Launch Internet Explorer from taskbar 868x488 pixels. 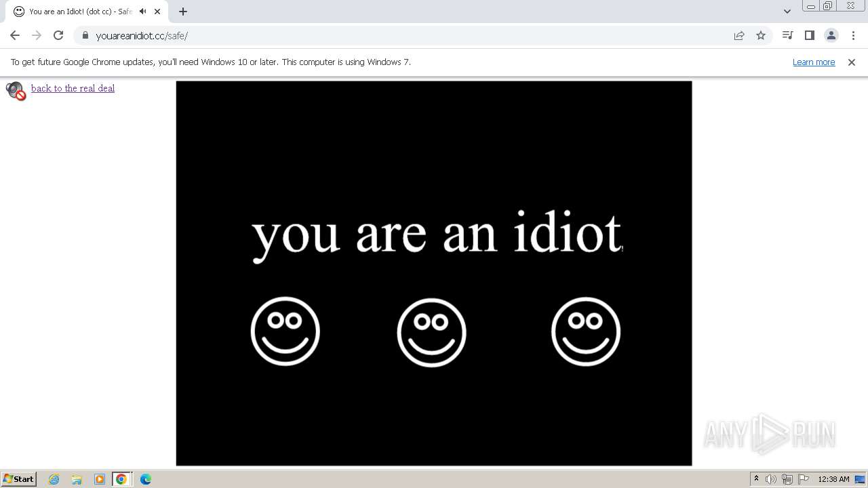pyautogui.click(x=54, y=479)
